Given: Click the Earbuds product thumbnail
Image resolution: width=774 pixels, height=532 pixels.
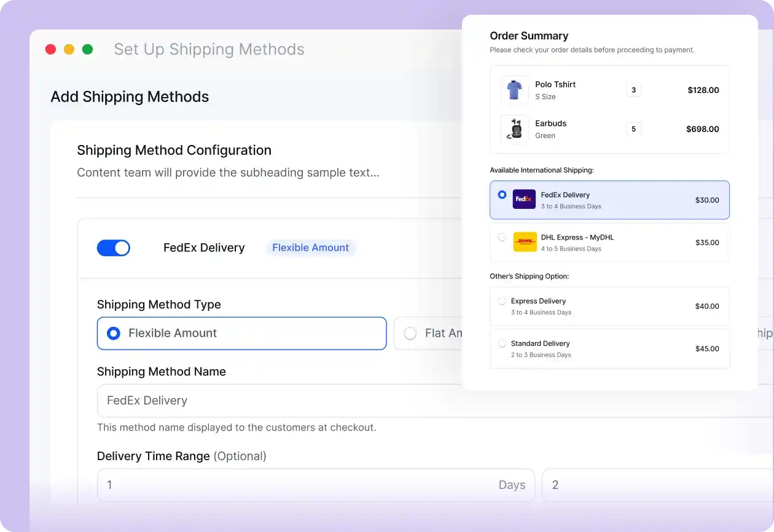Looking at the screenshot, I should (514, 128).
